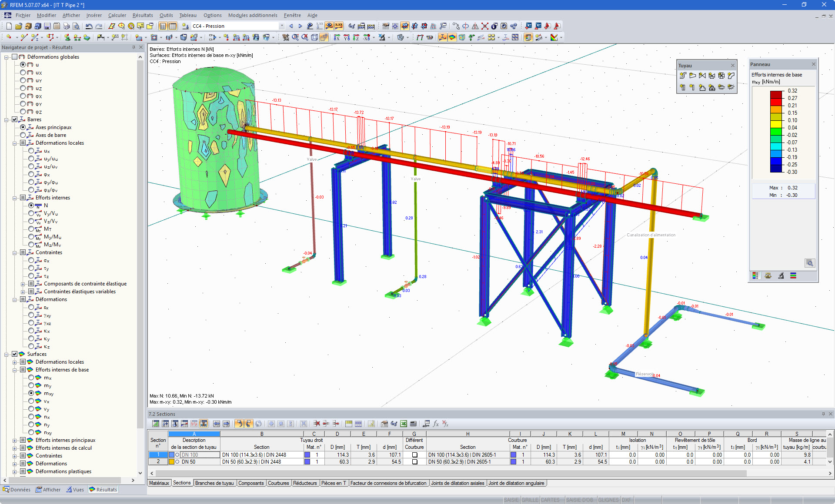Open the Résultats menu

coord(142,15)
